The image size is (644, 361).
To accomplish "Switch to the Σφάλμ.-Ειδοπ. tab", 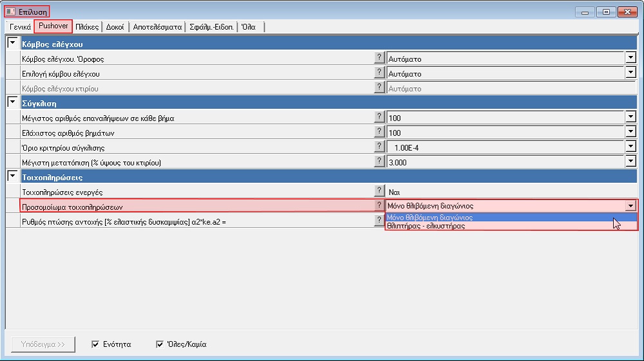I will point(211,27).
